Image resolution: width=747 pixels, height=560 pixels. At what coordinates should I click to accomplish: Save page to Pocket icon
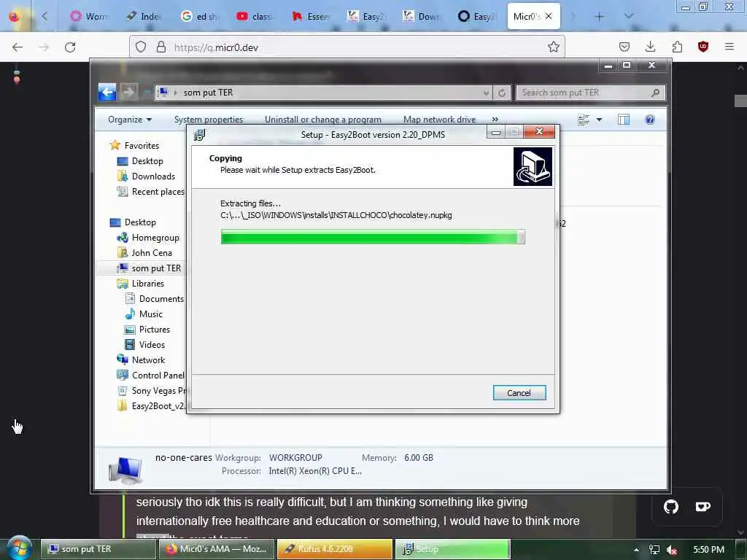pos(624,47)
